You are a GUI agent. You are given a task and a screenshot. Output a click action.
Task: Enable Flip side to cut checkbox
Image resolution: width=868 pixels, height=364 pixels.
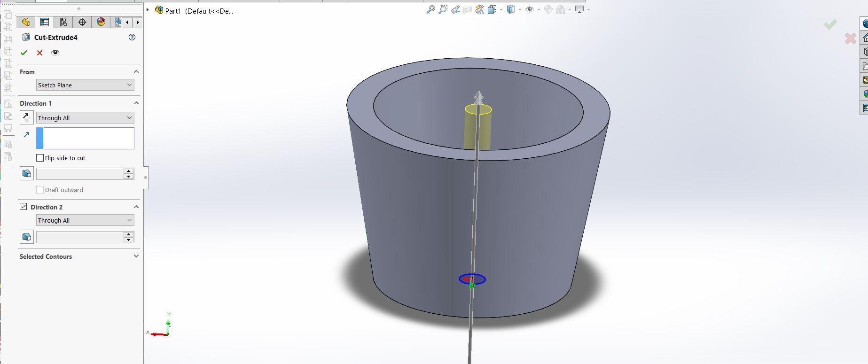coord(40,158)
